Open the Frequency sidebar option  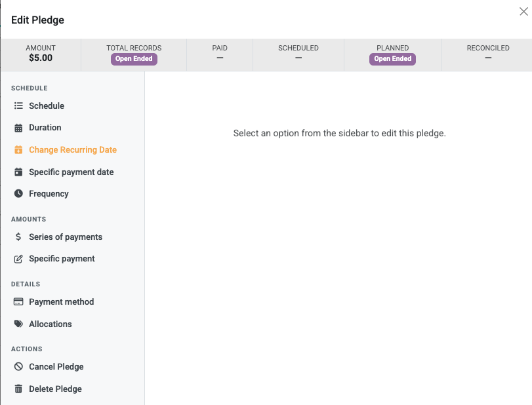pyautogui.click(x=49, y=193)
